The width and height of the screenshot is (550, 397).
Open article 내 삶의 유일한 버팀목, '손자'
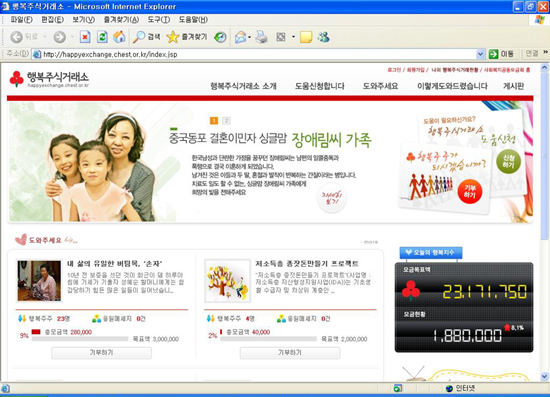[x=115, y=263]
